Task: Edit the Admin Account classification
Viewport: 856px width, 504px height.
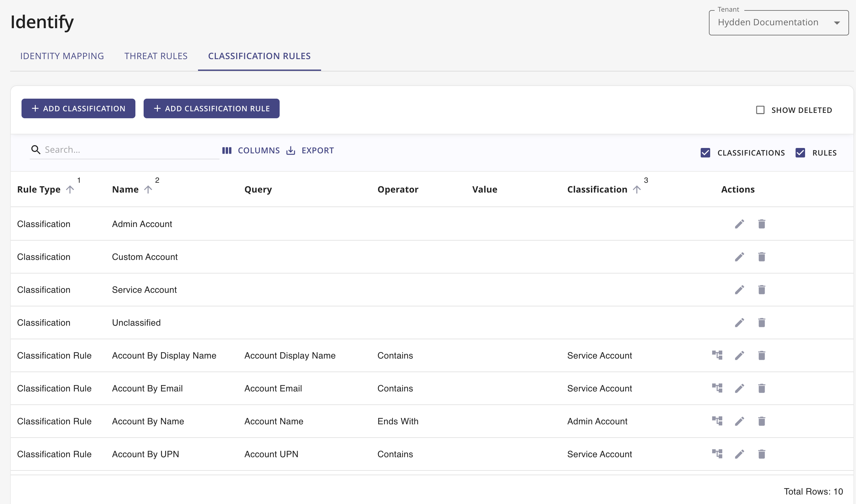Action: pyautogui.click(x=740, y=224)
